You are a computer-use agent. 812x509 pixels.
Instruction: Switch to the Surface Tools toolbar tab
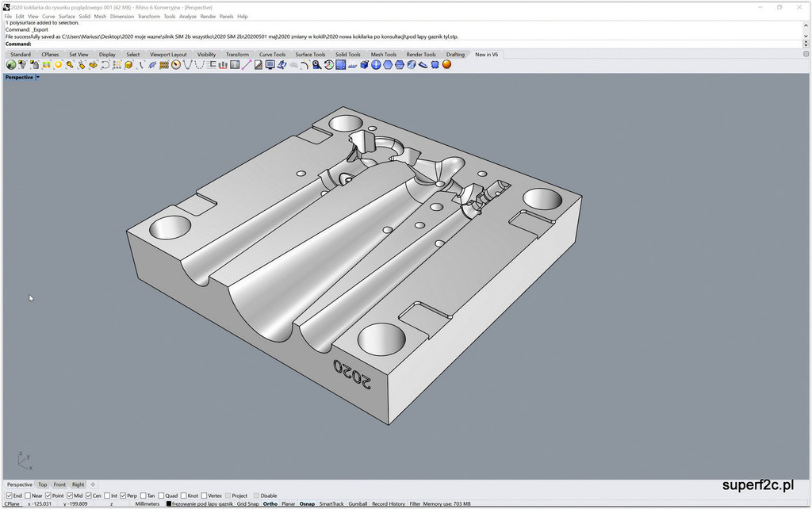coord(310,55)
